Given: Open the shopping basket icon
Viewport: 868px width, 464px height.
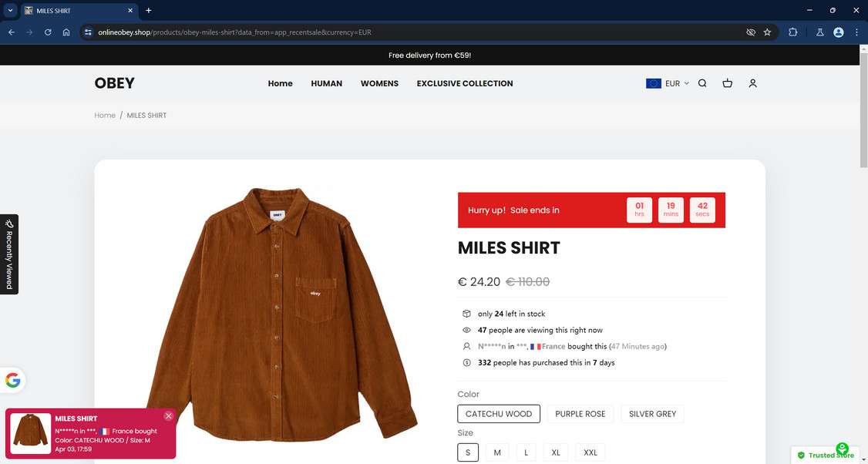Looking at the screenshot, I should pos(728,83).
